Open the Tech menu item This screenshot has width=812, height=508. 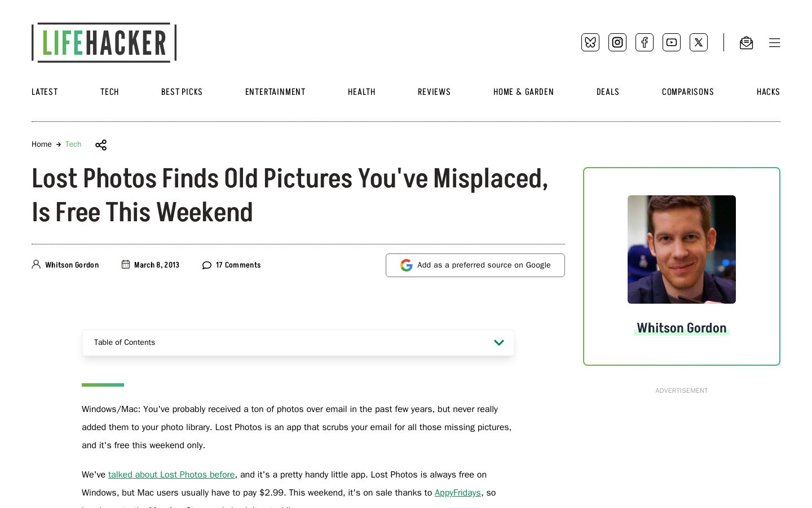(x=109, y=92)
